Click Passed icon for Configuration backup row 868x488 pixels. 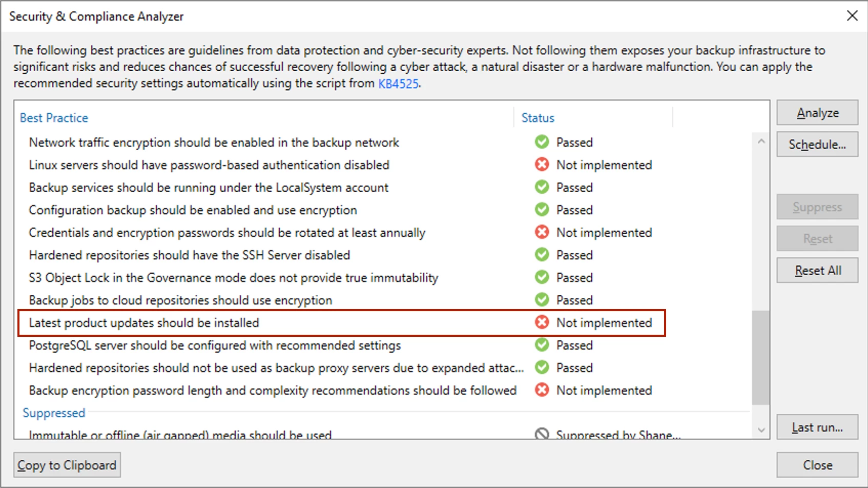click(542, 210)
